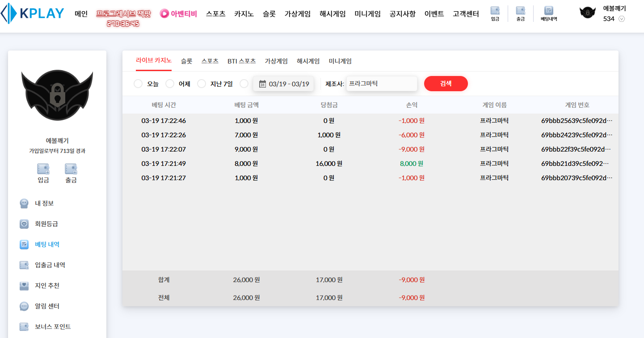
Task: Select the 지난 7일 radio button
Action: [202, 84]
